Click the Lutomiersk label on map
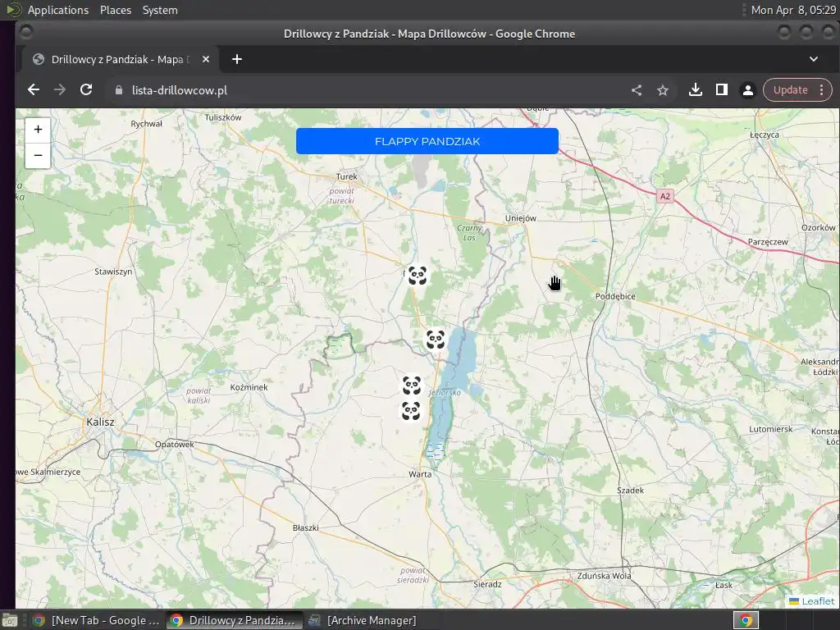 (770, 429)
